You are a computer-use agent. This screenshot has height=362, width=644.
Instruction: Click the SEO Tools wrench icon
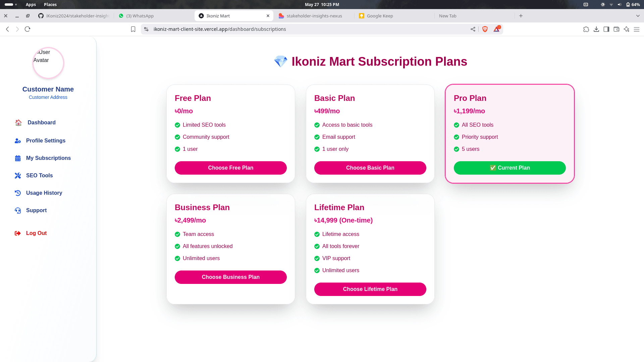(18, 176)
